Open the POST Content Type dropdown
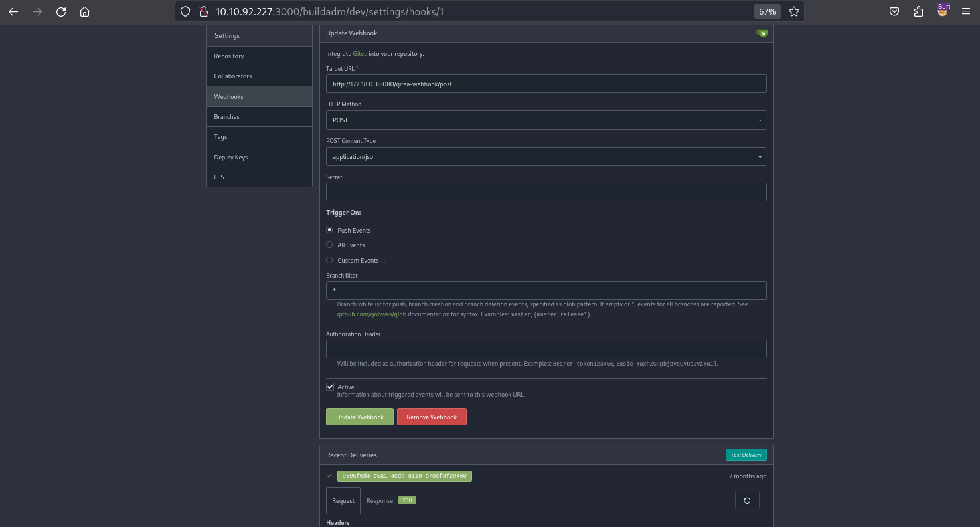The image size is (980, 527). click(x=546, y=157)
